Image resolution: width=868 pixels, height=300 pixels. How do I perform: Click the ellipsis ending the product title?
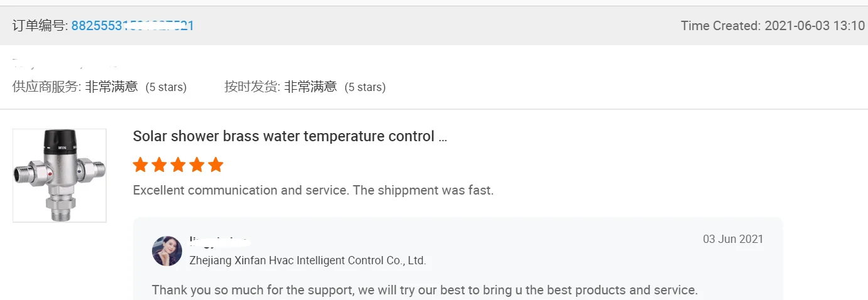pyautogui.click(x=443, y=137)
